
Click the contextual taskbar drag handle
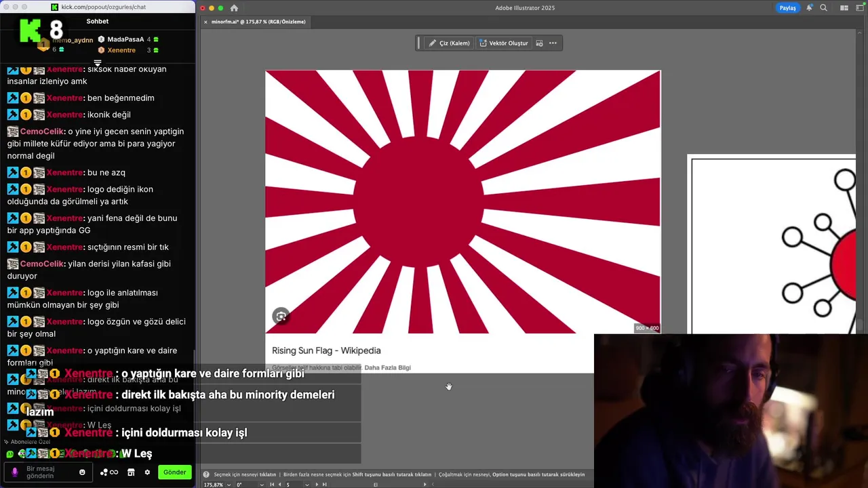pos(420,43)
